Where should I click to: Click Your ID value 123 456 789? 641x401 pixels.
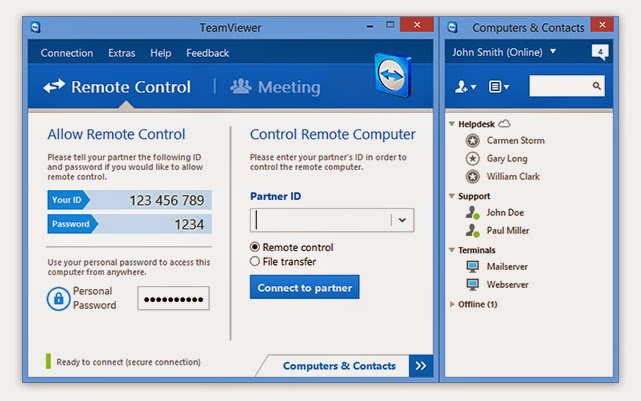coord(167,200)
